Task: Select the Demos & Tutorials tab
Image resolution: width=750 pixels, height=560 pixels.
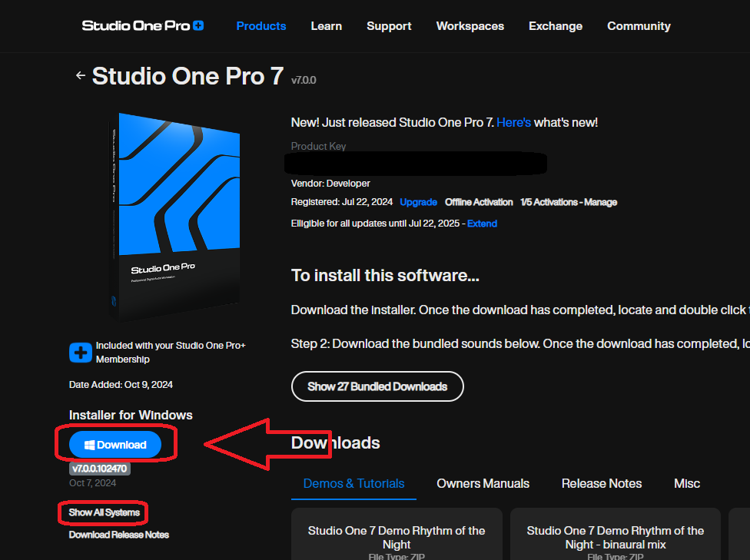Action: [353, 483]
